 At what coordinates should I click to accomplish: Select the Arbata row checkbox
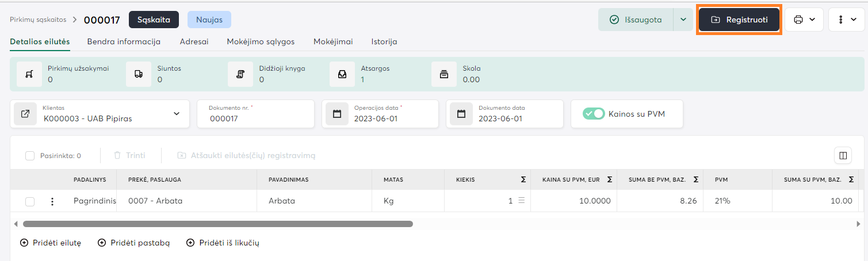(30, 201)
